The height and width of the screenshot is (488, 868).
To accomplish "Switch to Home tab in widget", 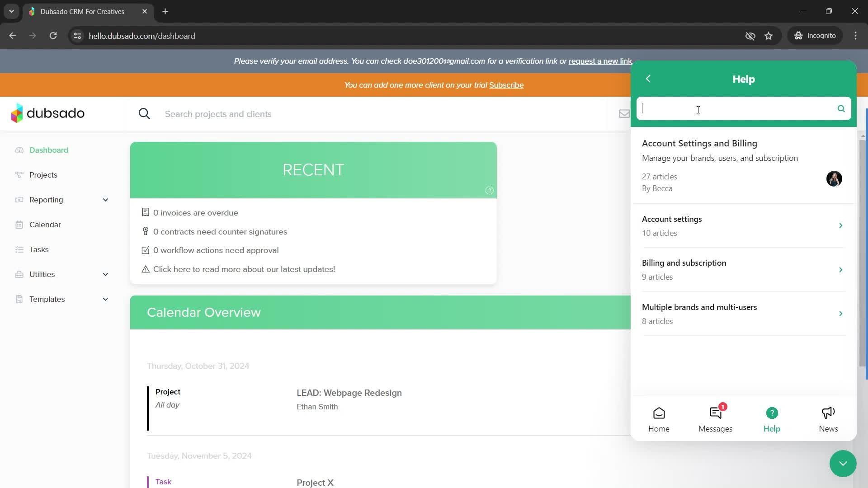I will point(659,419).
